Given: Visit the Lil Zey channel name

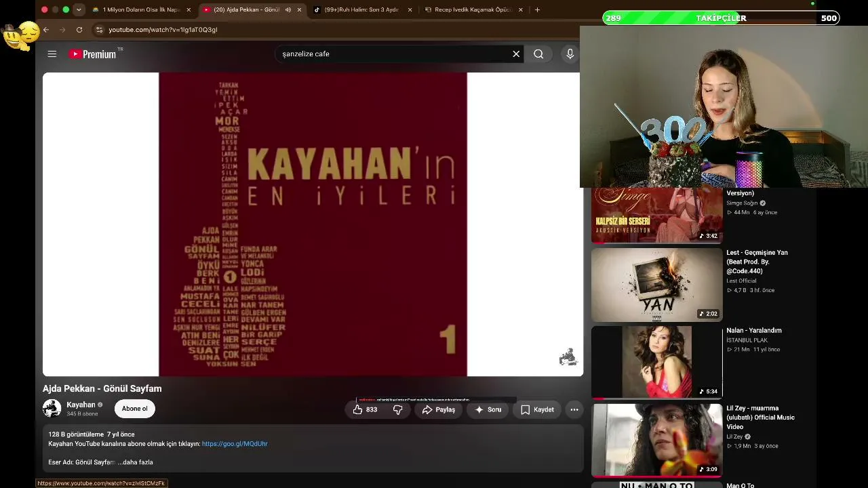Looking at the screenshot, I should 734,437.
